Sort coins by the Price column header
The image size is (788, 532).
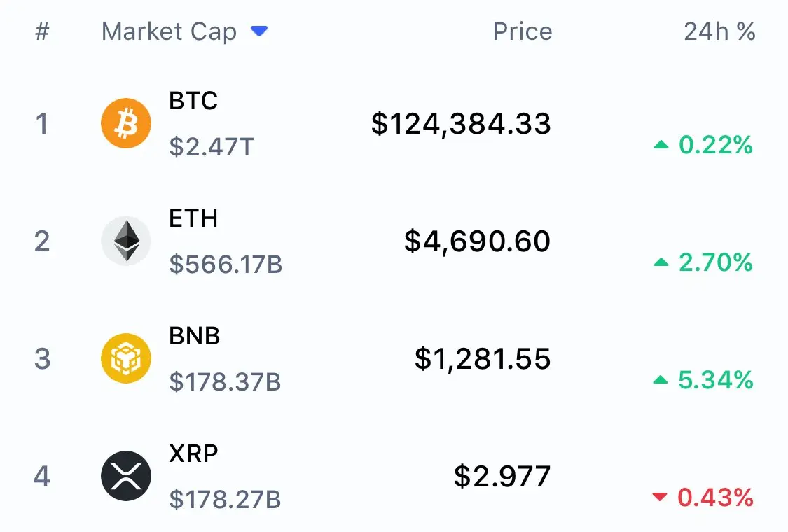(x=522, y=31)
